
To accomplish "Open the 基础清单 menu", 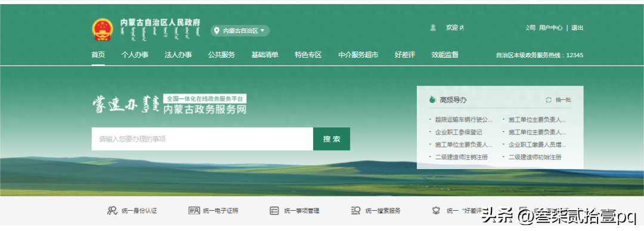I will (265, 55).
